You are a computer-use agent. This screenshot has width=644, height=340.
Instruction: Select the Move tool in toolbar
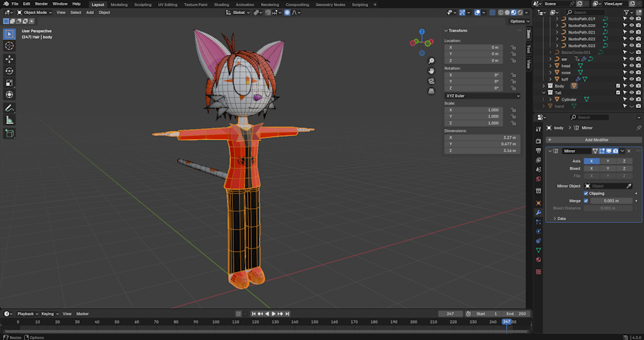pyautogui.click(x=10, y=59)
